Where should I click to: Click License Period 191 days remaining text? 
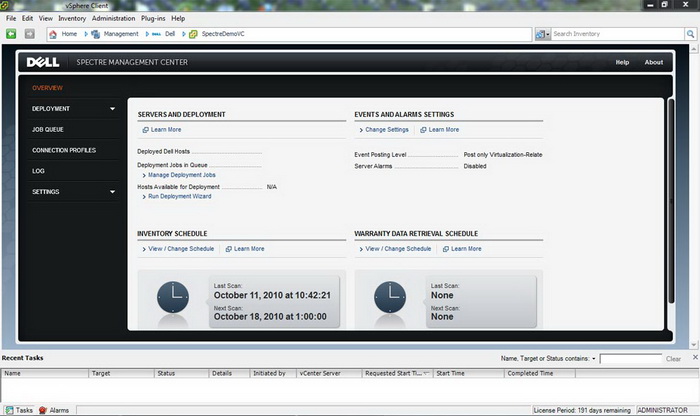click(x=582, y=410)
